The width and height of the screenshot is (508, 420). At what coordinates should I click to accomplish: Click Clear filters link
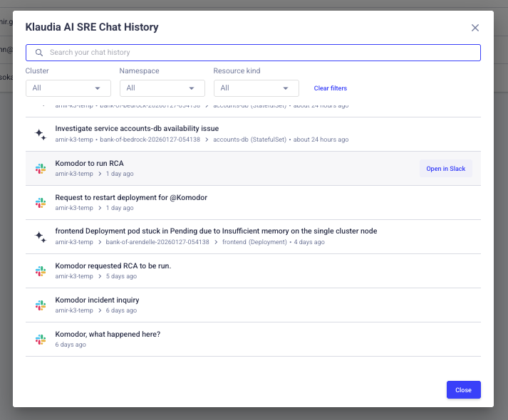330,88
